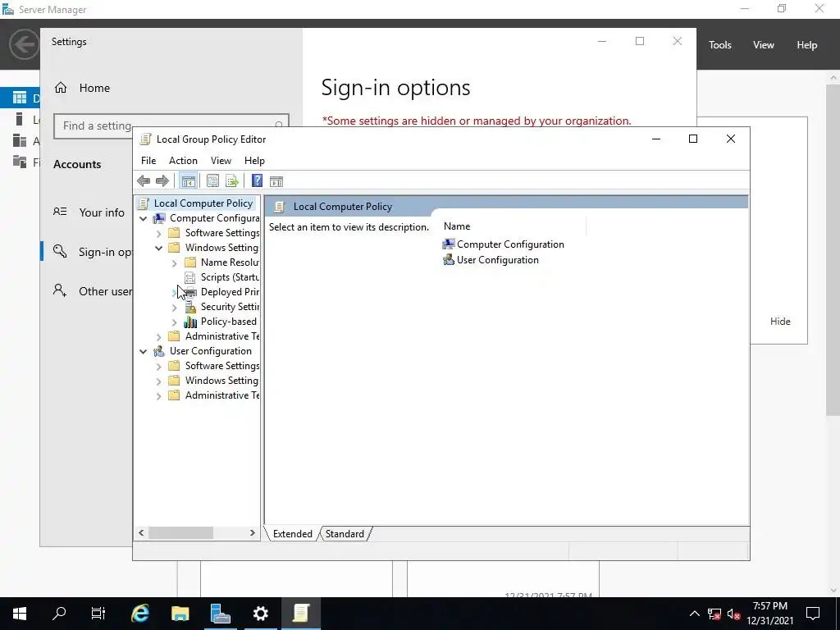Open Server Manager Tools menu
The height and width of the screenshot is (630, 840).
(720, 45)
